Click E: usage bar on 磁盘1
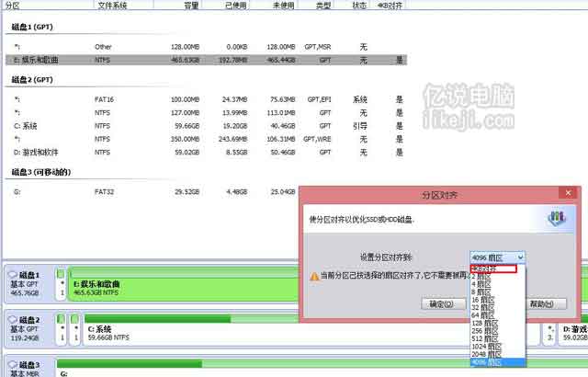The height and width of the screenshot is (377, 588). (x=184, y=273)
